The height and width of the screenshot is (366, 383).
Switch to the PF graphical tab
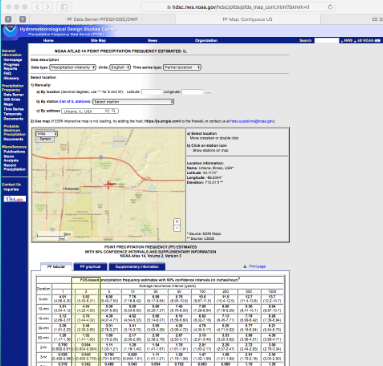(90, 267)
